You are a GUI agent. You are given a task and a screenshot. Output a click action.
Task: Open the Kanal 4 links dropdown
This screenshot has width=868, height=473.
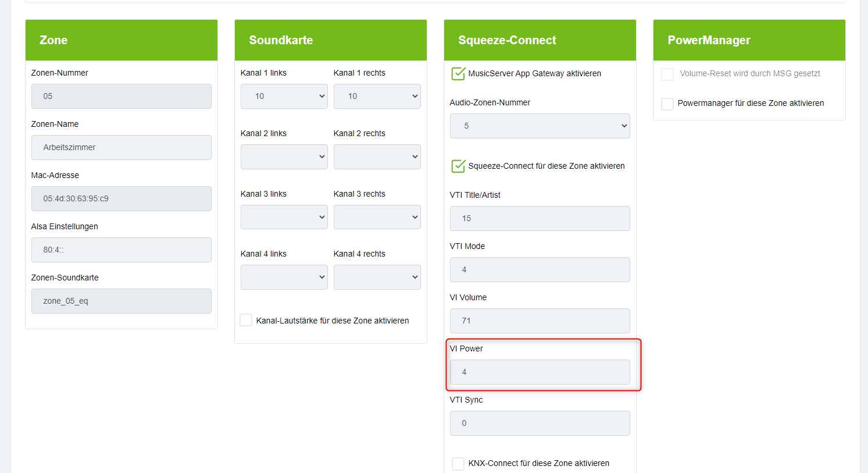[284, 278]
